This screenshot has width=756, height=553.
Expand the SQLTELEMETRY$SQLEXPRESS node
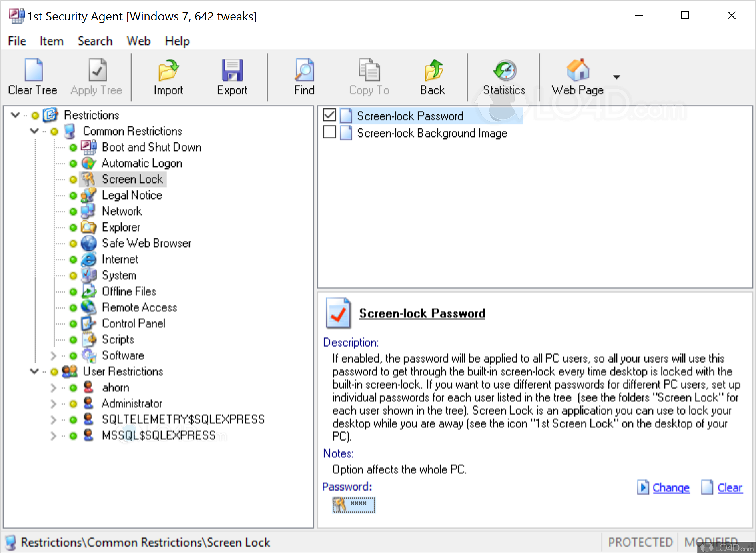point(54,419)
